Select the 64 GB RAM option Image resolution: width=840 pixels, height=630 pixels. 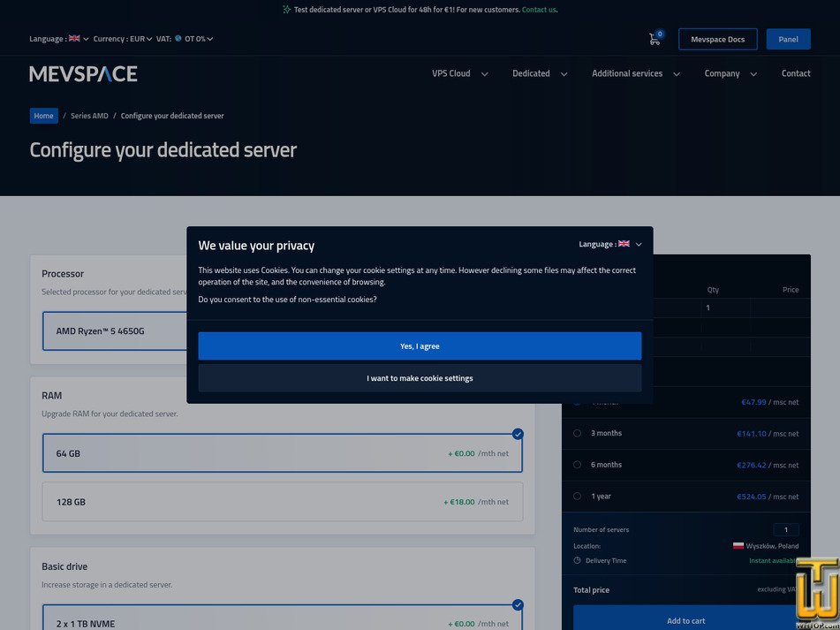pos(283,453)
